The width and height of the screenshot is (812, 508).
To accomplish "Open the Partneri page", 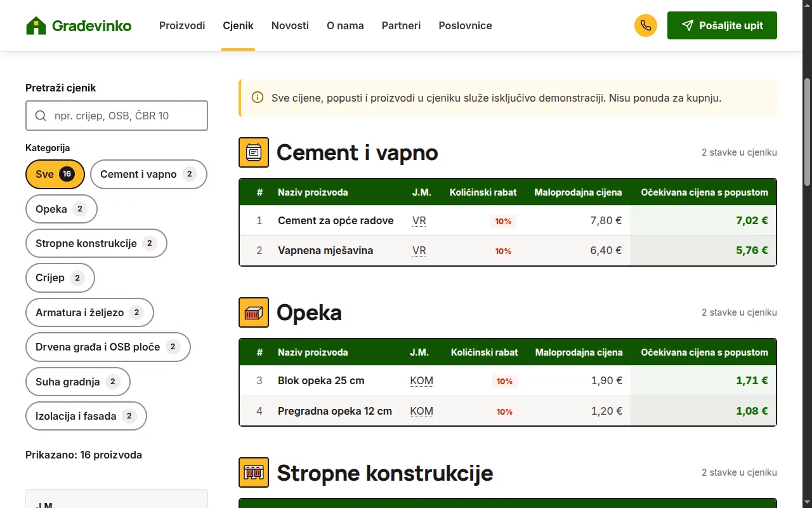I will pos(401,25).
